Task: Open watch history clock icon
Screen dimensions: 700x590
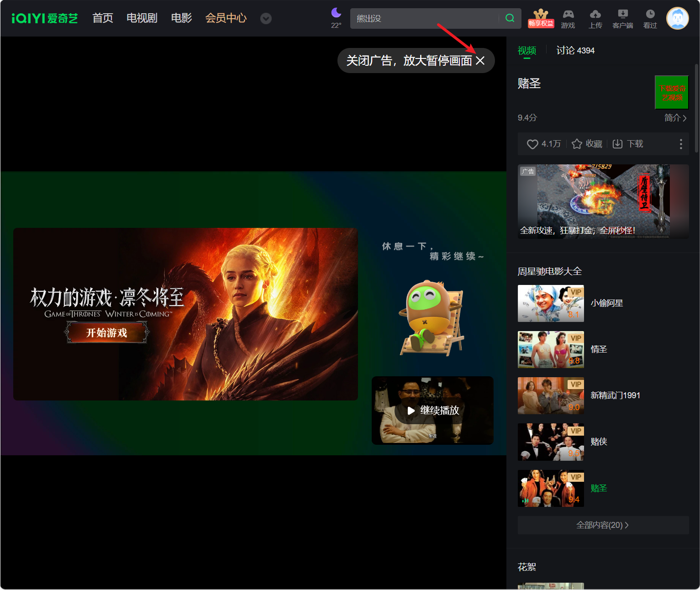Action: click(650, 15)
